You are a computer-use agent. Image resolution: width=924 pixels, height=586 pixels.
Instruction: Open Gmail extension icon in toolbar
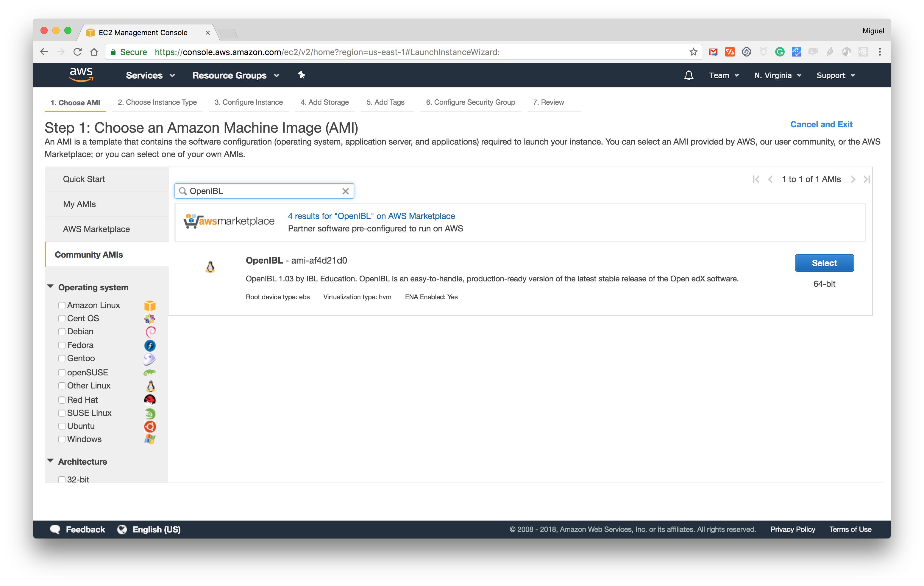tap(713, 52)
